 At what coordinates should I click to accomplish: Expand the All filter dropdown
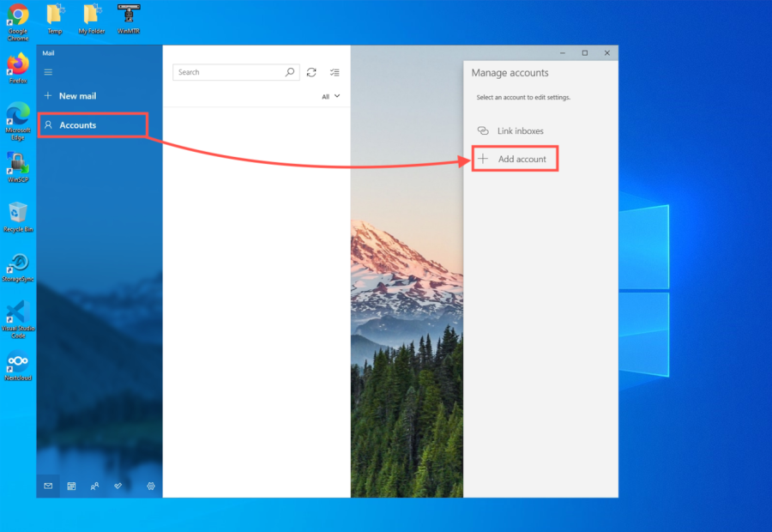tap(331, 96)
